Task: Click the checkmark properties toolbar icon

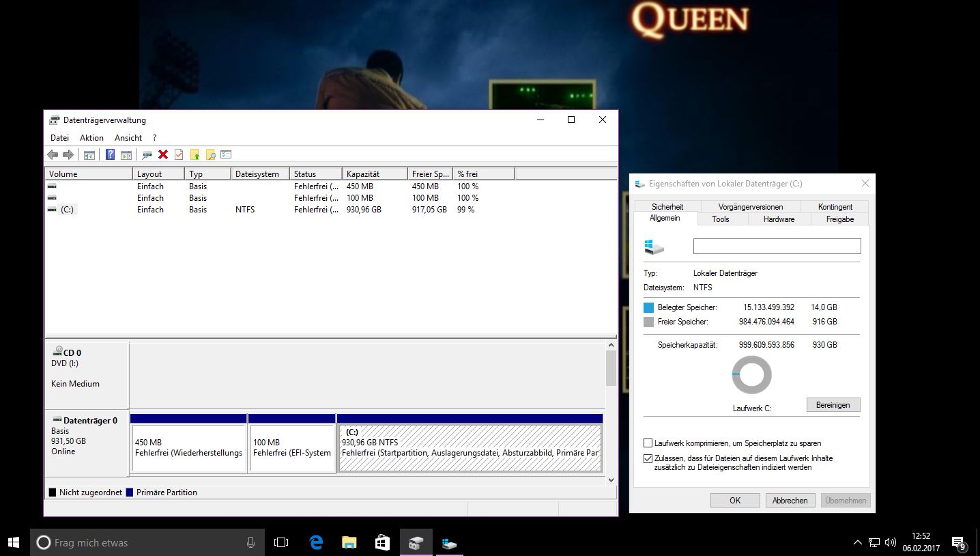Action: coord(179,155)
